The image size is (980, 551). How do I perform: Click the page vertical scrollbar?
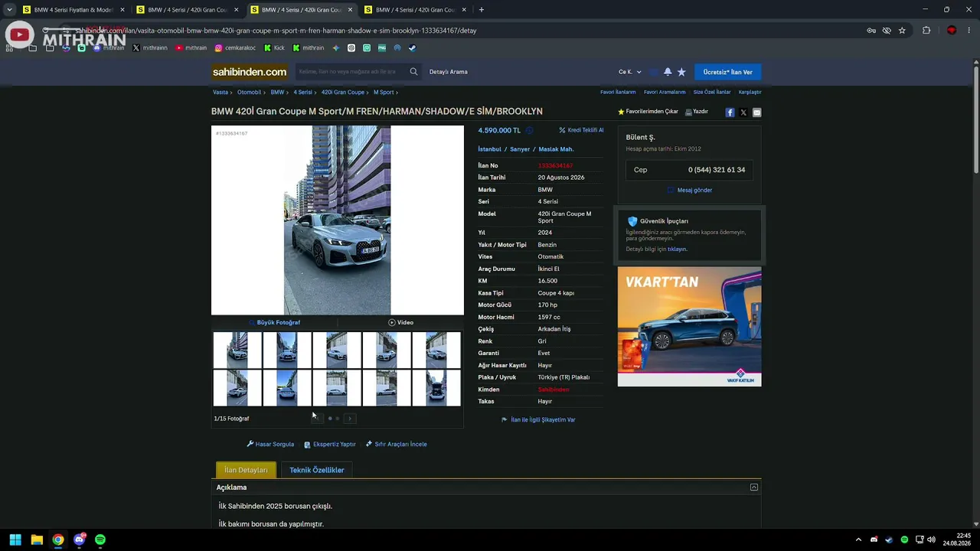(x=976, y=119)
